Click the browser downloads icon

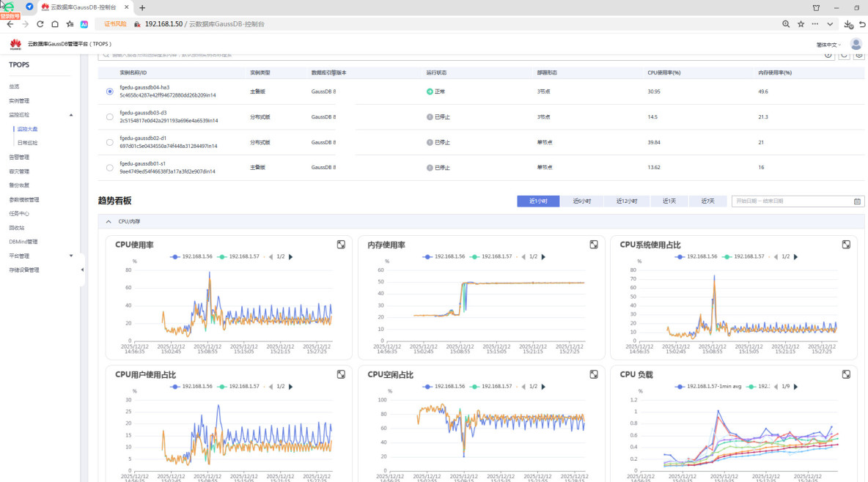(x=848, y=24)
